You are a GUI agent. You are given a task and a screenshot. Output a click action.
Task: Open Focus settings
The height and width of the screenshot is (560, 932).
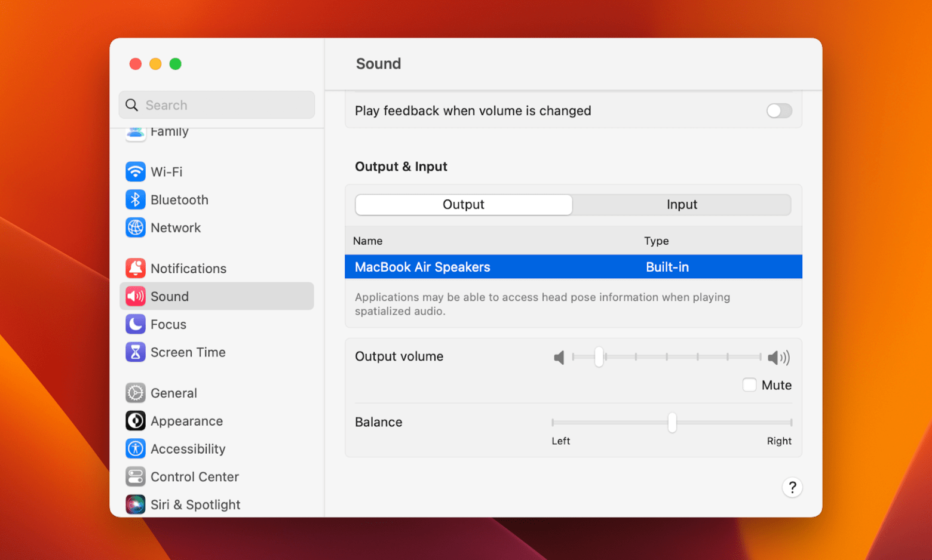[170, 324]
